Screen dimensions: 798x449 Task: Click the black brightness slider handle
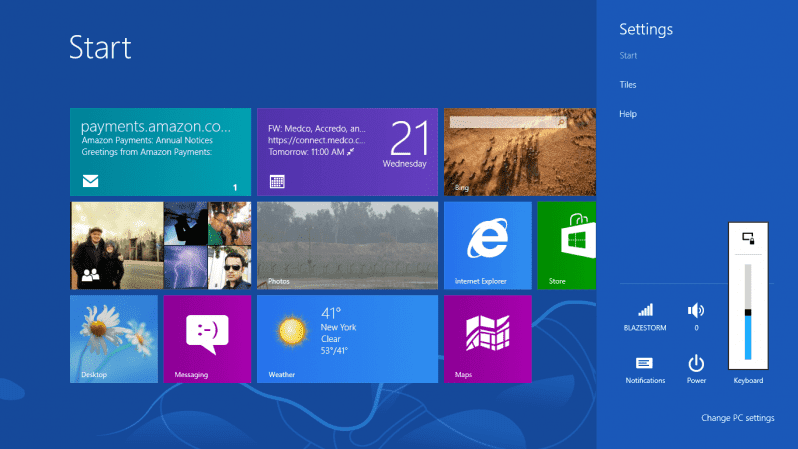pos(748,312)
